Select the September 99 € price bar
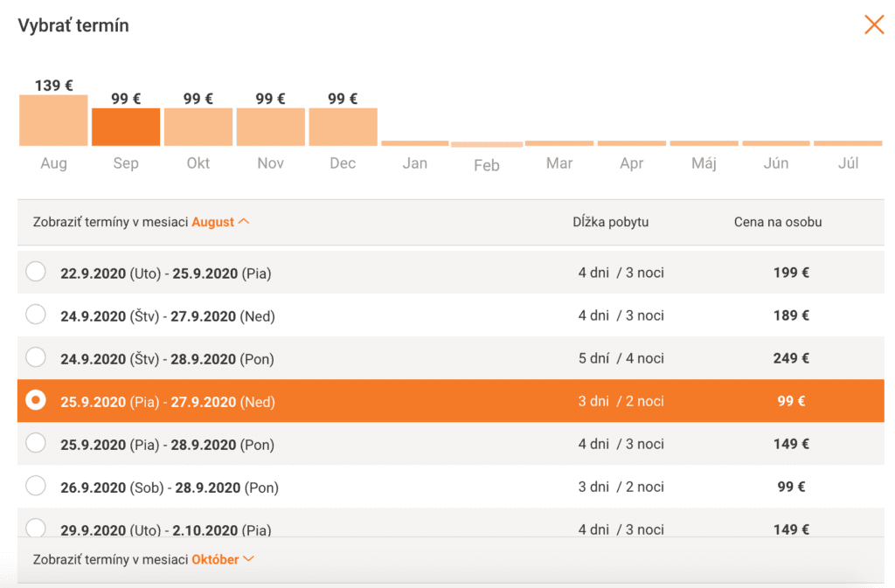This screenshot has height=588, width=895. tap(126, 127)
